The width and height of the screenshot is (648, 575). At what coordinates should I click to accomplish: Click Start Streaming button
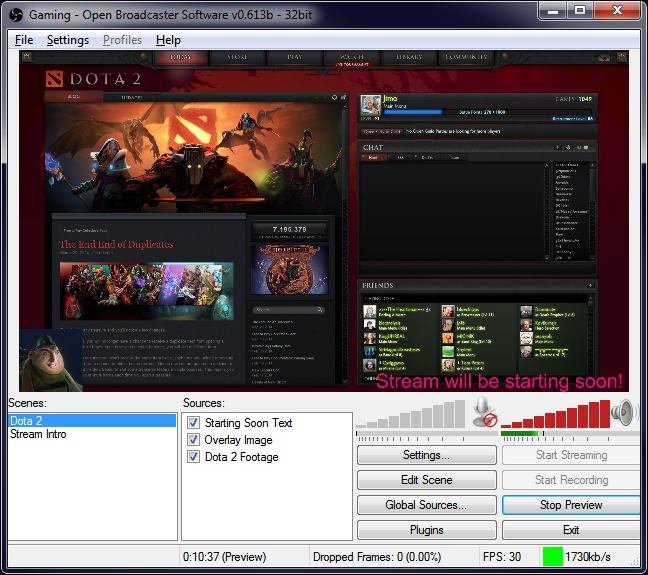click(571, 455)
